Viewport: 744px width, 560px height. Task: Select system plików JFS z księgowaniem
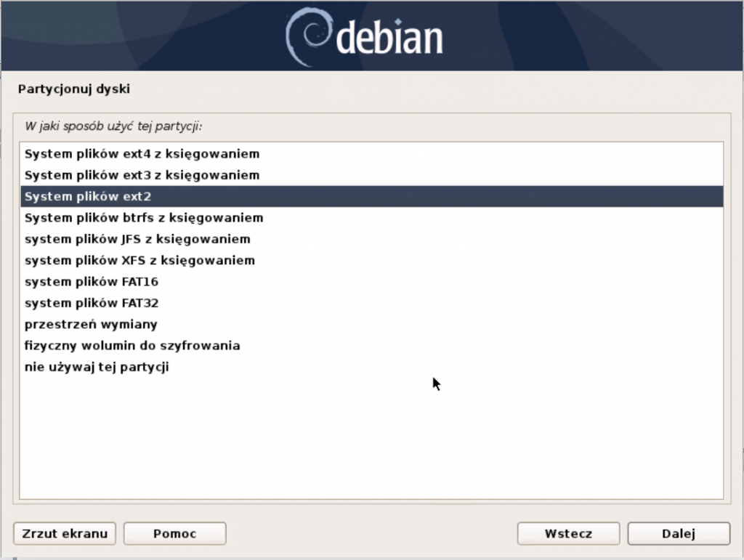pos(137,239)
